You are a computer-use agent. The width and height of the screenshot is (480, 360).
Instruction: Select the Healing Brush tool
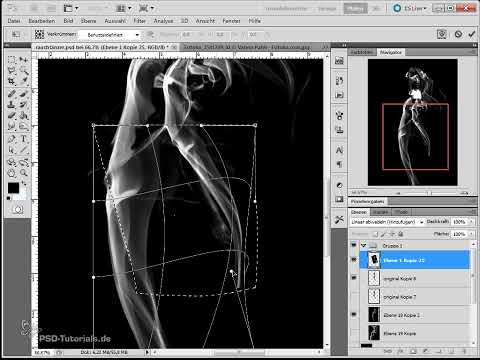pos(12,94)
